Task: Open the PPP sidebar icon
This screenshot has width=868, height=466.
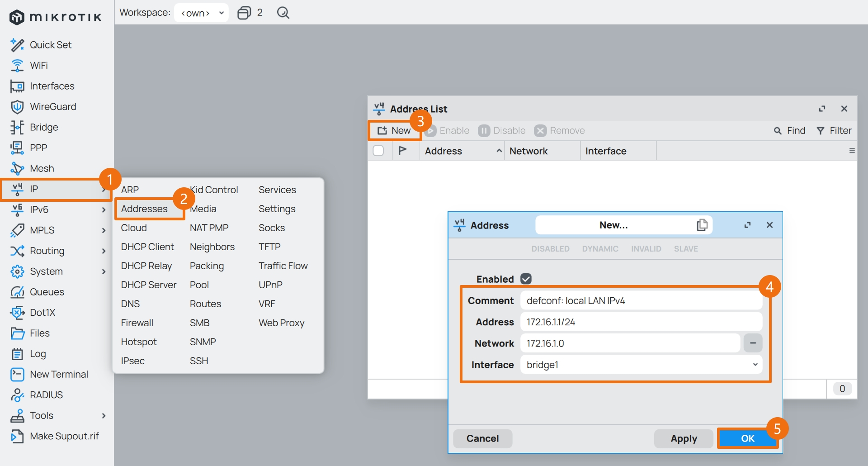Action: click(x=17, y=148)
